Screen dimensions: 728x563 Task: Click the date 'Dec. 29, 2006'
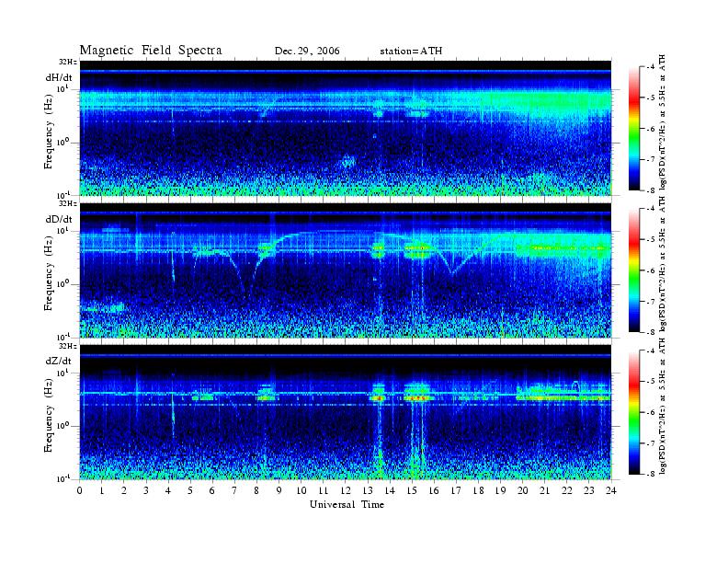pyautogui.click(x=307, y=51)
